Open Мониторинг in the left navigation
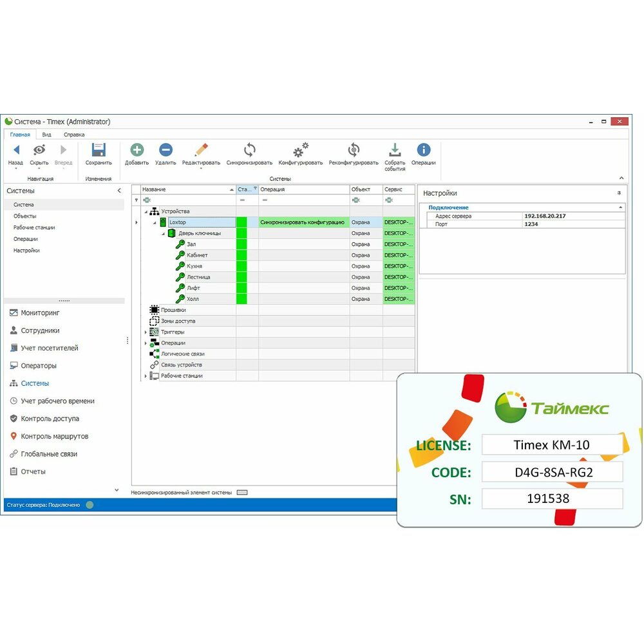Screen dimensions: 644x644 (40, 313)
